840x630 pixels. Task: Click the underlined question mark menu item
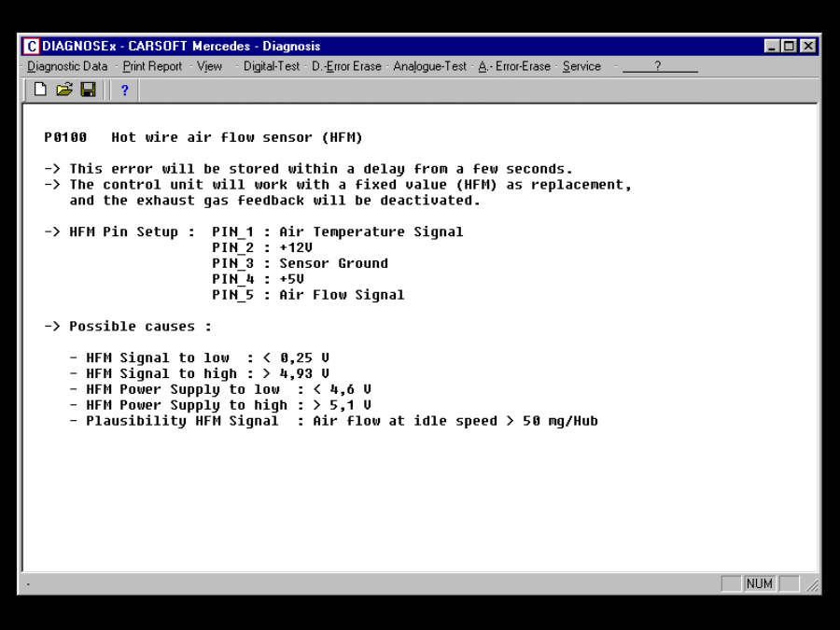click(658, 66)
